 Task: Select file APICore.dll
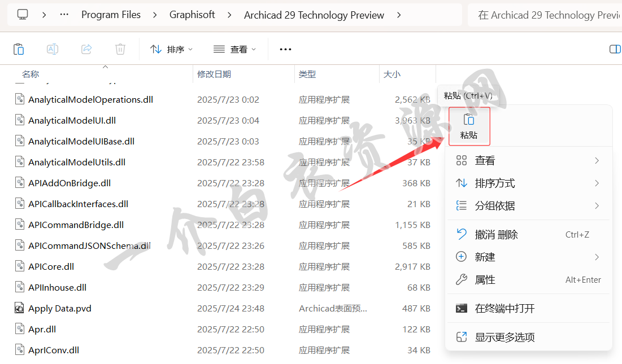[51, 266]
